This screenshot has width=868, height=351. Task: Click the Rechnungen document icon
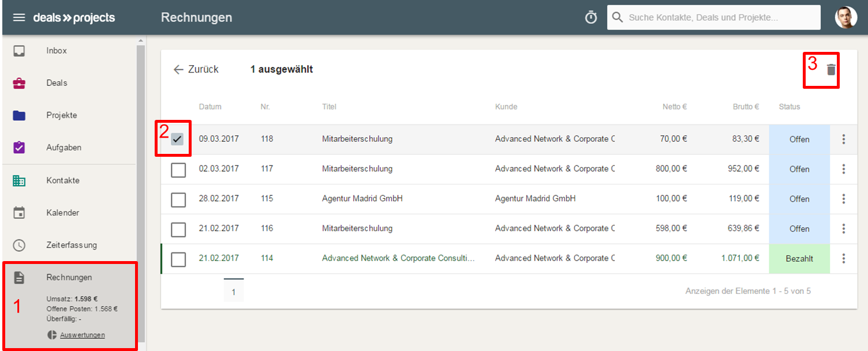(19, 277)
